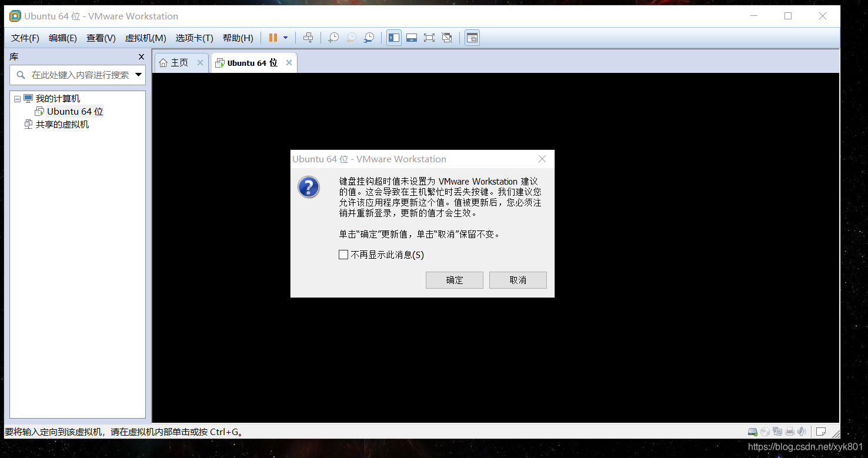Viewport: 868px width, 458px height.
Task: Open the snapshot manager
Action: [x=369, y=38]
